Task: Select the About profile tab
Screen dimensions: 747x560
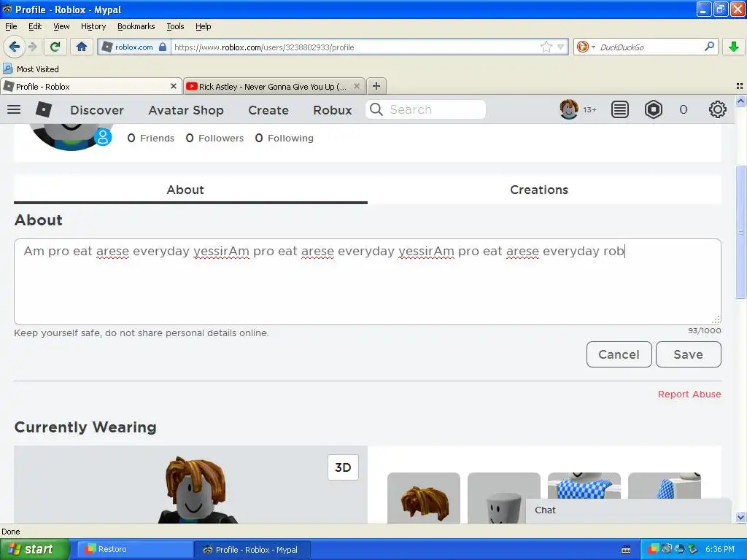Action: [x=190, y=190]
